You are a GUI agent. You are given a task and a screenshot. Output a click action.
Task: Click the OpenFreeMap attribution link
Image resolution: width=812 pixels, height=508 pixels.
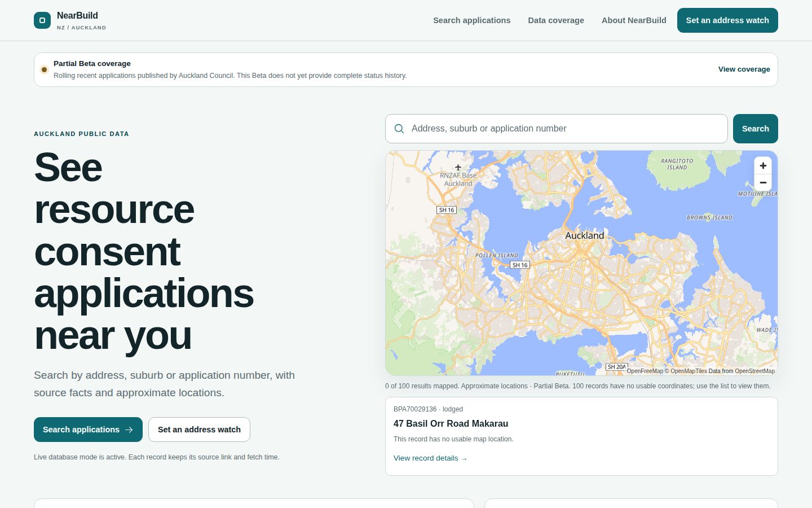(645, 371)
